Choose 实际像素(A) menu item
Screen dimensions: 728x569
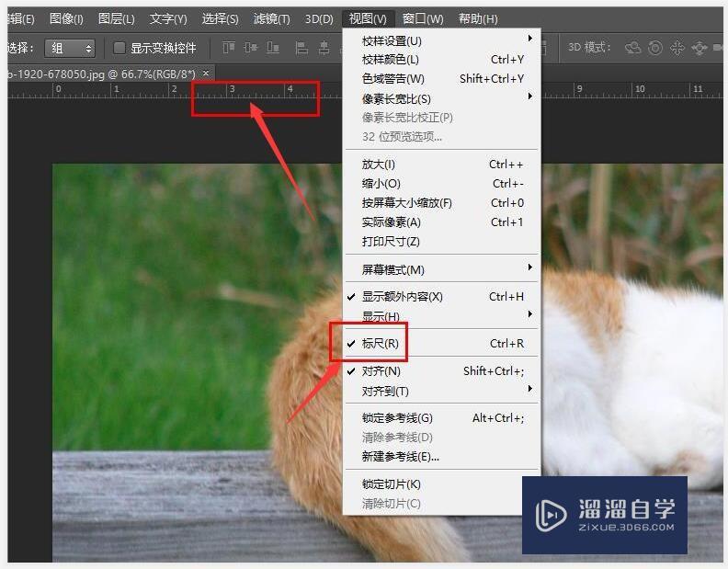pyautogui.click(x=441, y=222)
